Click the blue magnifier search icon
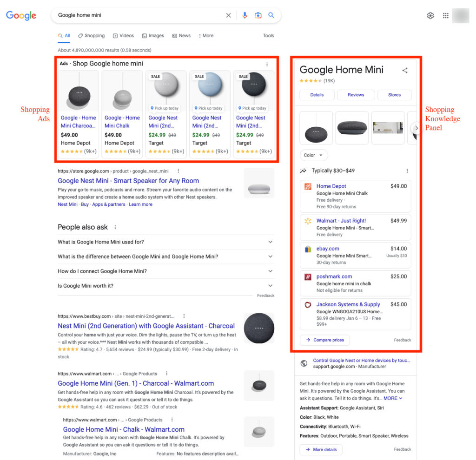 (x=271, y=15)
